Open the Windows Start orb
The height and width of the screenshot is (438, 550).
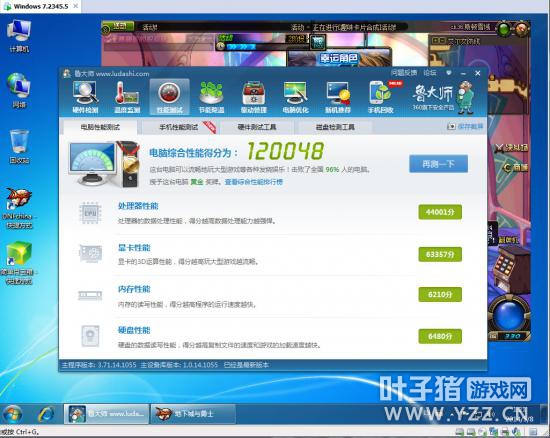pos(13,414)
